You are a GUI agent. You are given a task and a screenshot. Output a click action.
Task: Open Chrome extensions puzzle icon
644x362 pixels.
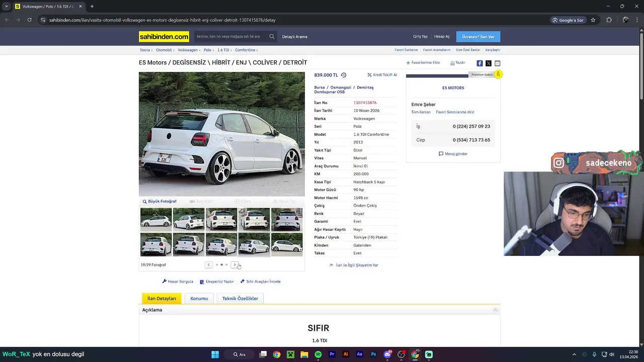pos(609,20)
